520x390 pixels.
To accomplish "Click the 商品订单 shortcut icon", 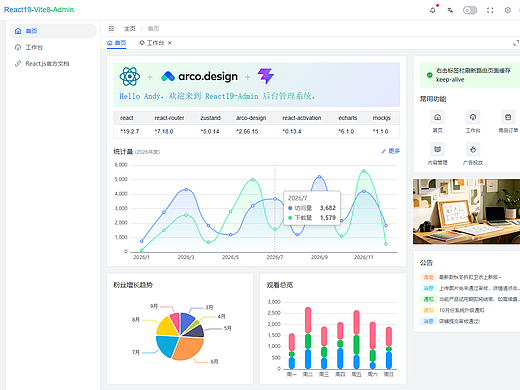I will click(508, 117).
